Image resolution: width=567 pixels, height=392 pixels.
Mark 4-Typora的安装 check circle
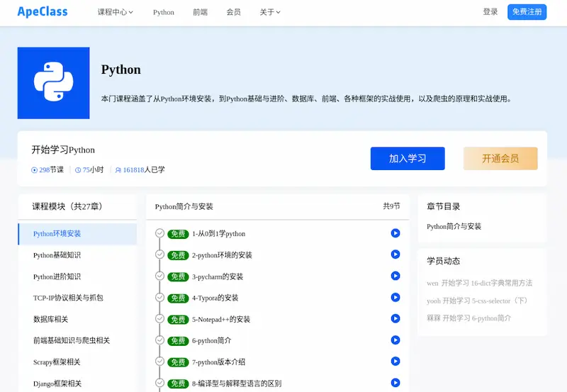[160, 297]
